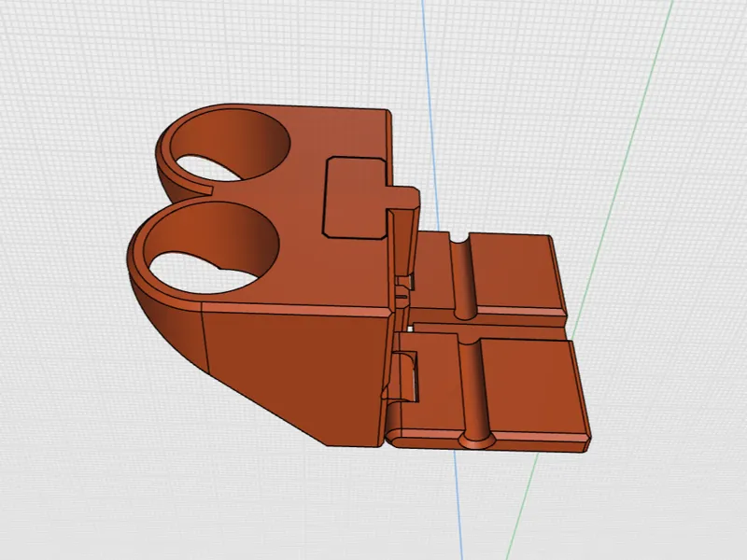Click the cylindrical groove on the lower clip plate
Viewport: 747px width, 560px height.
474,390
